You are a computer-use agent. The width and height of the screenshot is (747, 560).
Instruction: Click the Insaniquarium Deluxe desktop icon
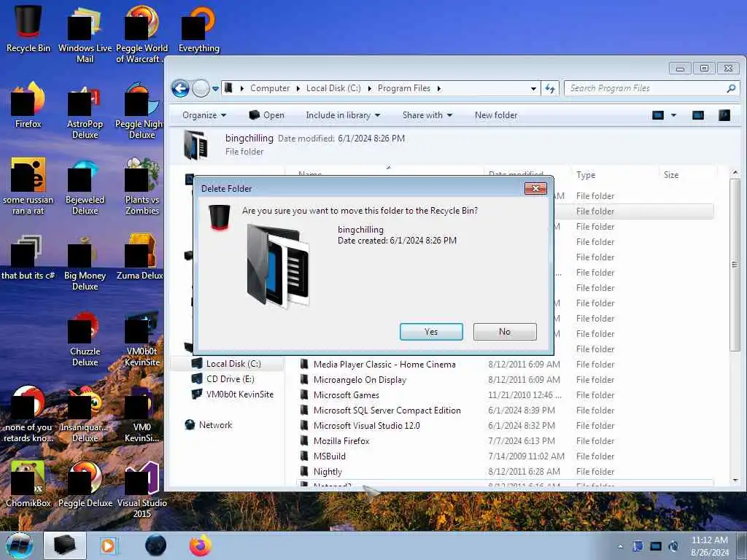(85, 414)
